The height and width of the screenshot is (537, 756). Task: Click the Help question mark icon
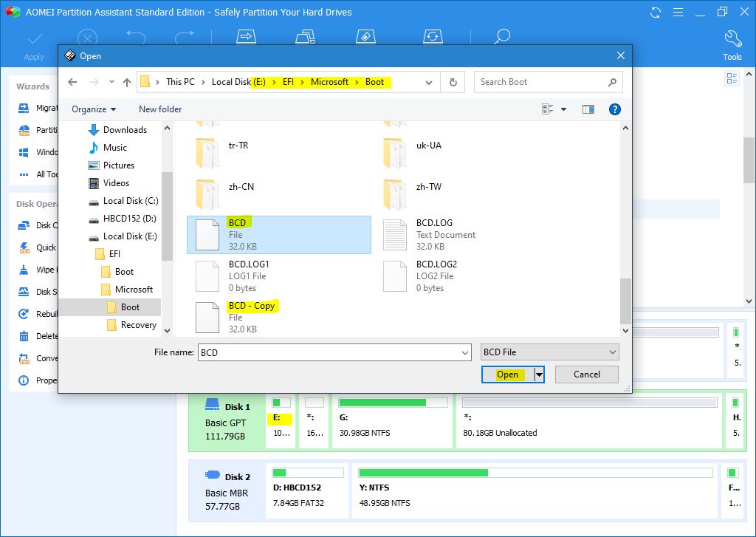pyautogui.click(x=614, y=109)
